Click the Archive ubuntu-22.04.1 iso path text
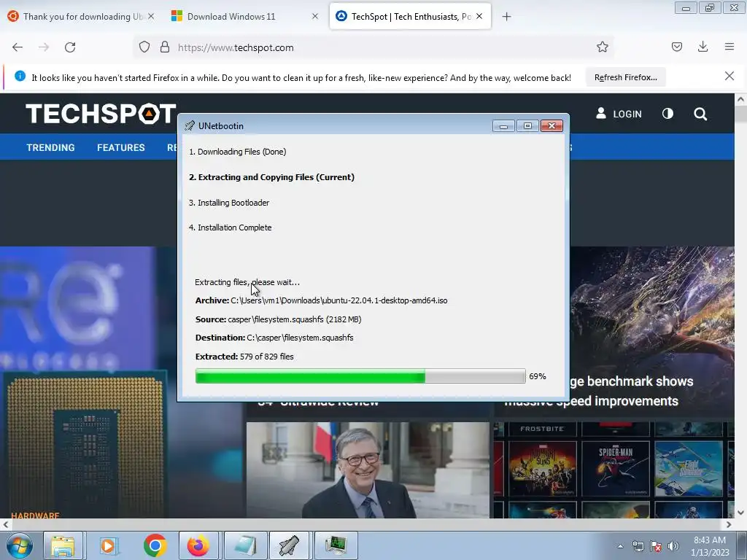 [x=321, y=300]
